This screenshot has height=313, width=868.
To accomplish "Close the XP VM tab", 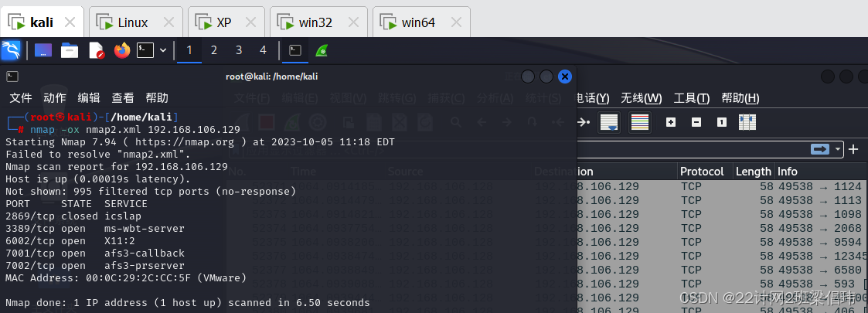I will (x=250, y=22).
